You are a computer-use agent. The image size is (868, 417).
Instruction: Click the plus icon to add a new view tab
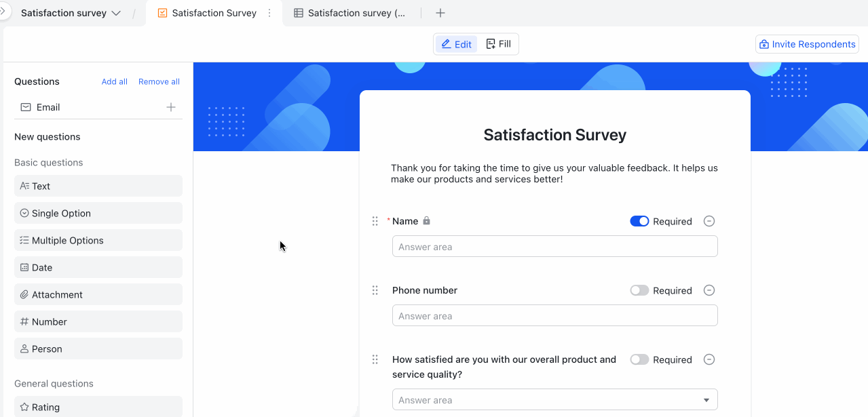click(x=440, y=13)
